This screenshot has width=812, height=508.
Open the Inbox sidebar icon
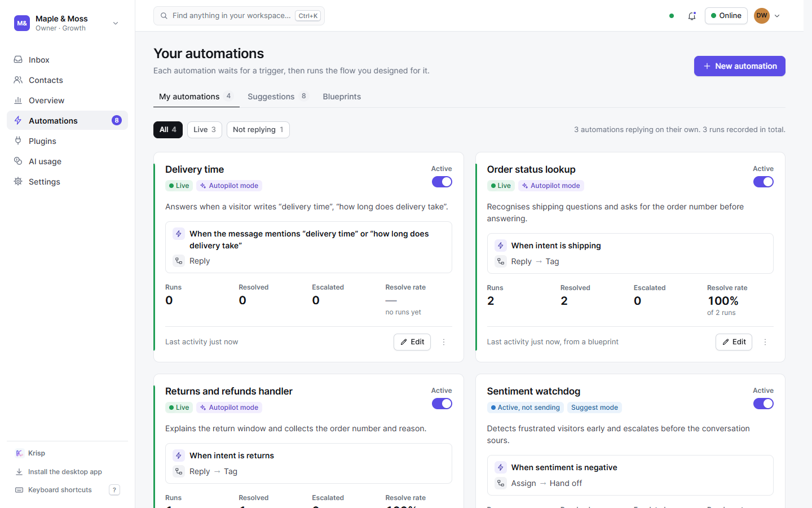(x=18, y=60)
